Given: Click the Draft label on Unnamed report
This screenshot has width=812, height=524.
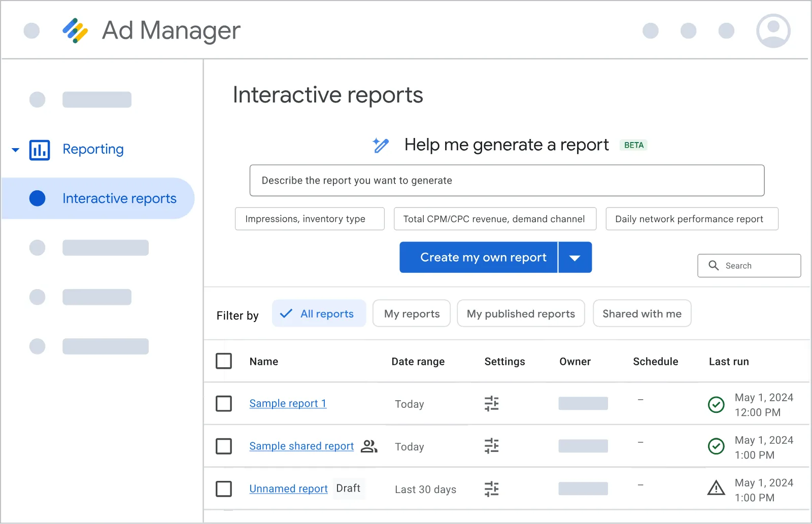Looking at the screenshot, I should pos(348,488).
